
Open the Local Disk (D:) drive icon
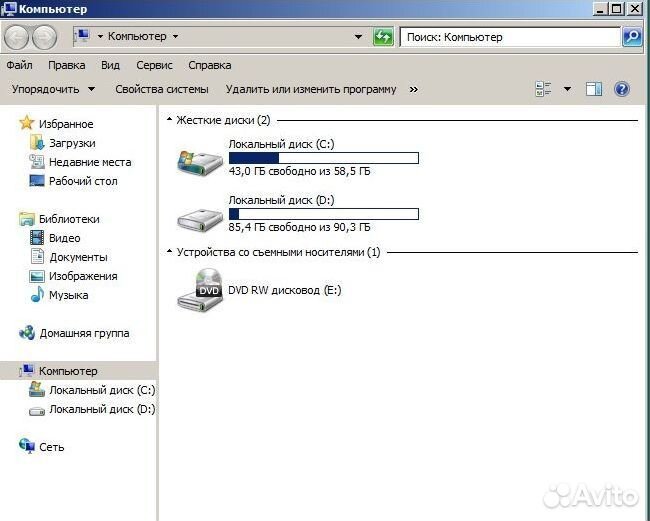(x=200, y=215)
